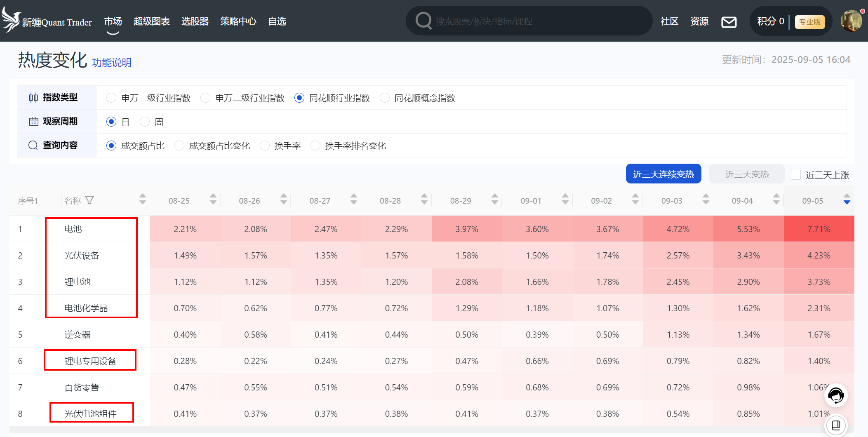Go to the 策略中心 menu
The height and width of the screenshot is (437, 868).
pos(238,21)
